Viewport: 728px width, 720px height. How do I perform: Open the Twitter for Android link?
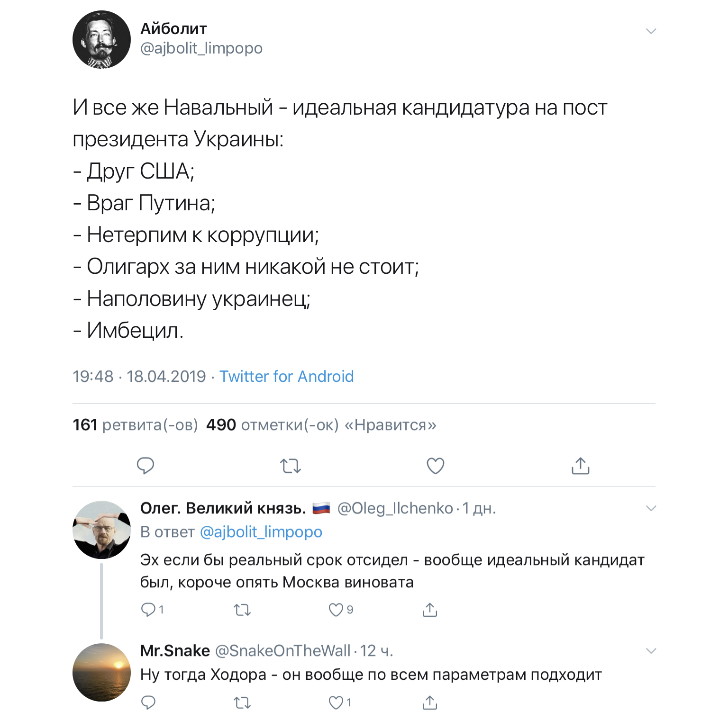(x=286, y=376)
